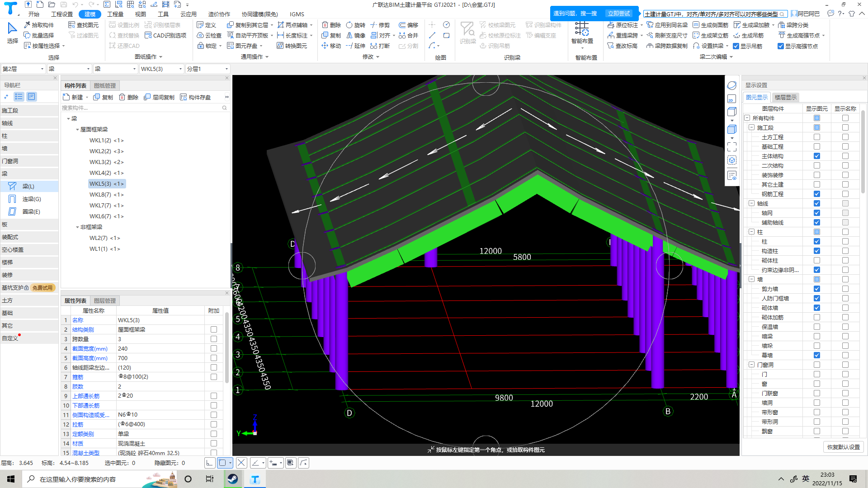Collapse 墙 group in display settings

752,279
